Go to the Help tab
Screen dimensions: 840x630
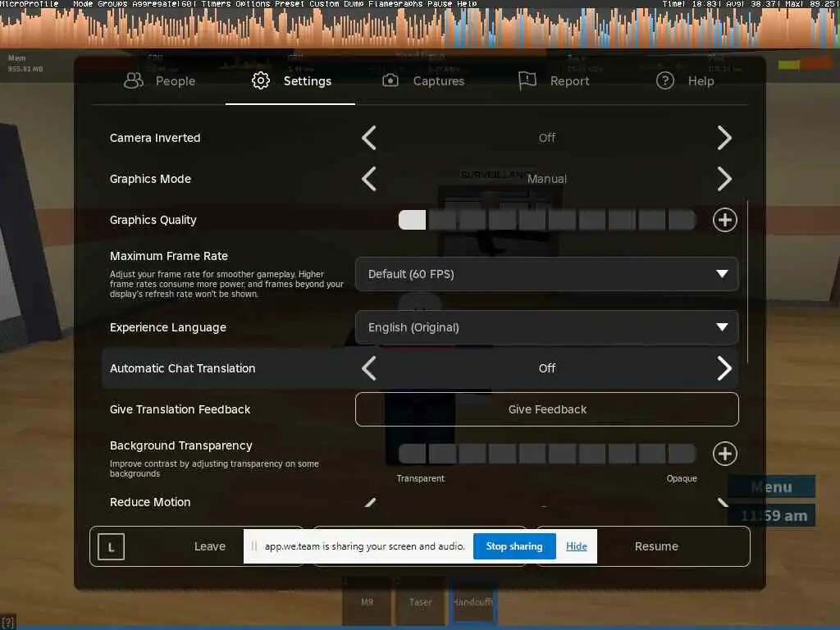tap(685, 81)
